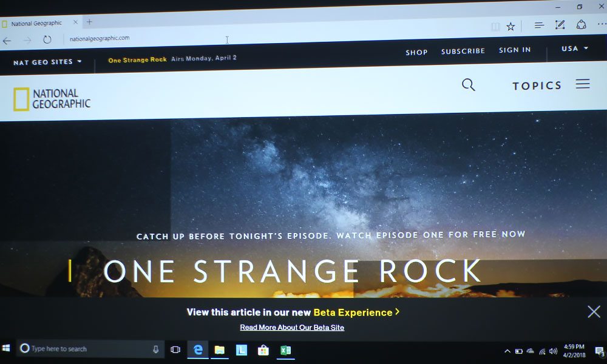This screenshot has width=607, height=364.
Task: Open the Beta Experience link
Action: (x=356, y=312)
